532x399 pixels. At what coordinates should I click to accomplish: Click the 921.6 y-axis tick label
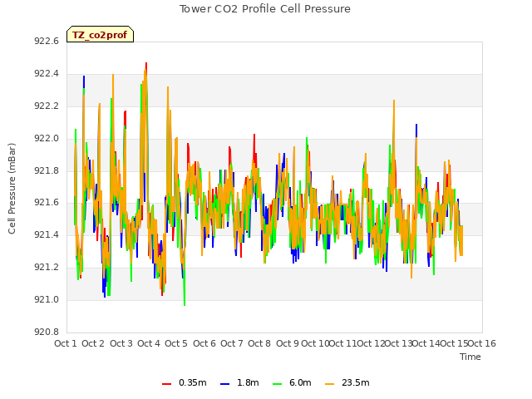coord(47,203)
